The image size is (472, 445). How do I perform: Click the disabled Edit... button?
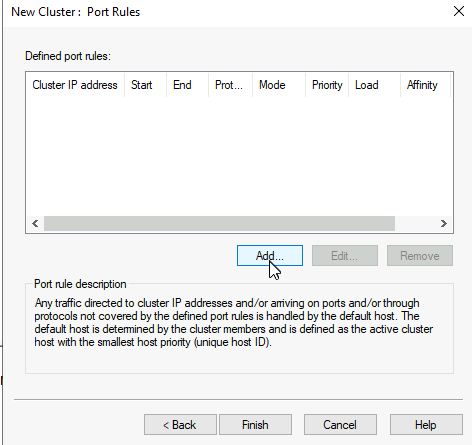345,256
